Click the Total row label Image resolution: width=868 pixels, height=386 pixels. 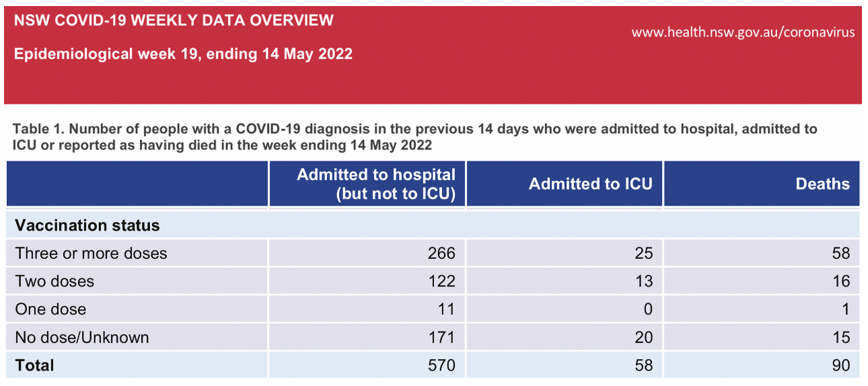coord(34,365)
